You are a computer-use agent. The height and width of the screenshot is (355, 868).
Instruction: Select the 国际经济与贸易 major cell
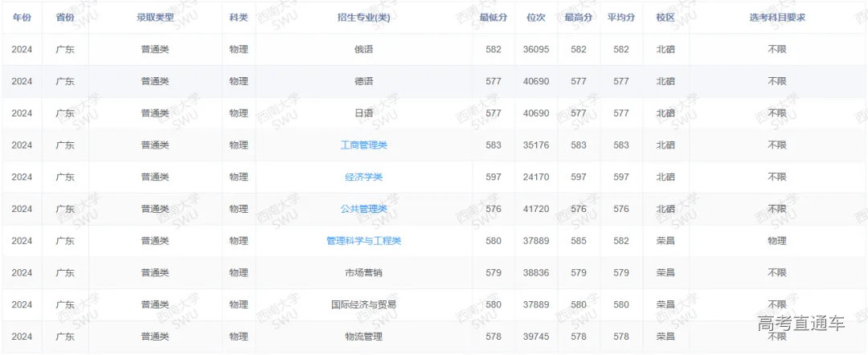point(363,304)
